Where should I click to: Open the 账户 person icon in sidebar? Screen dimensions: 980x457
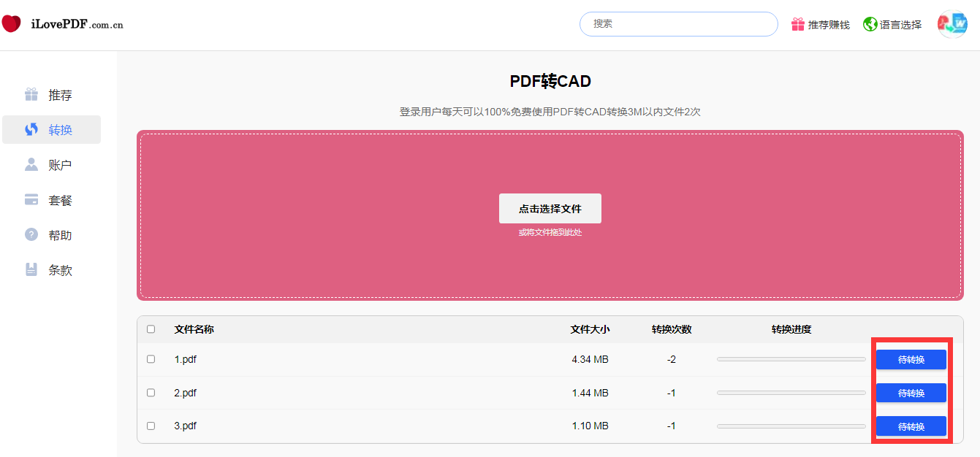click(x=31, y=164)
